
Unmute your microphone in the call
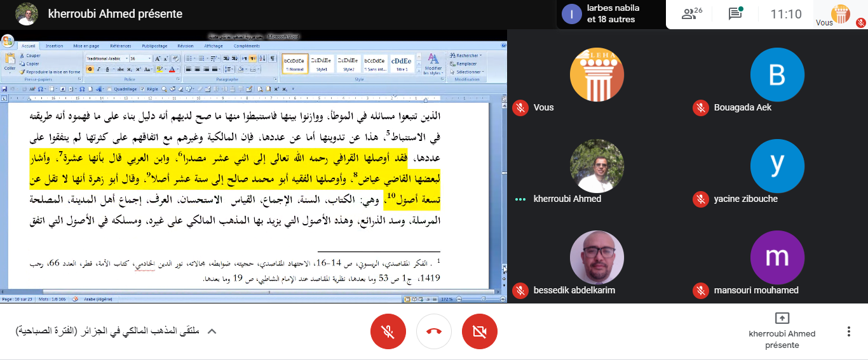tap(388, 331)
